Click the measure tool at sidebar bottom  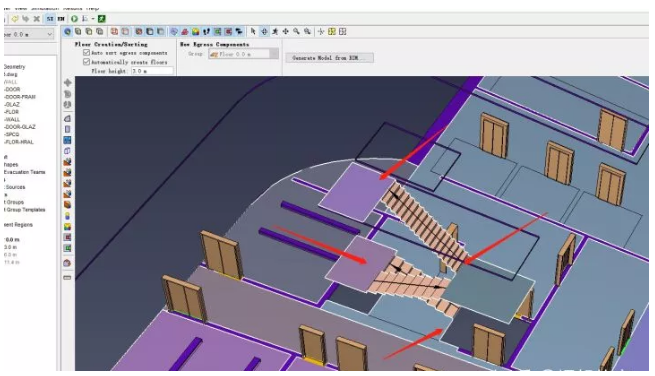67,277
